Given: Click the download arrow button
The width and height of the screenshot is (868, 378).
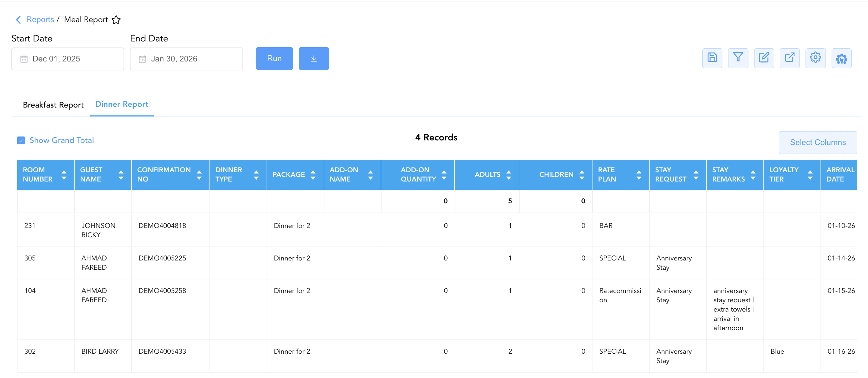Looking at the screenshot, I should click(314, 59).
